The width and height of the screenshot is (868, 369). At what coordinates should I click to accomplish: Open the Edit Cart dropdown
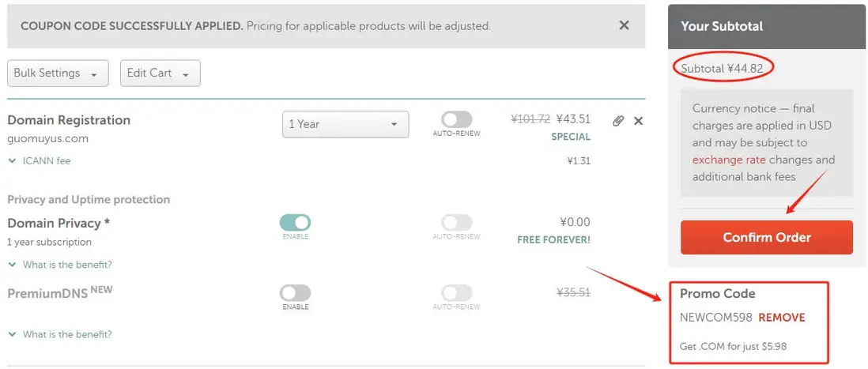[160, 73]
